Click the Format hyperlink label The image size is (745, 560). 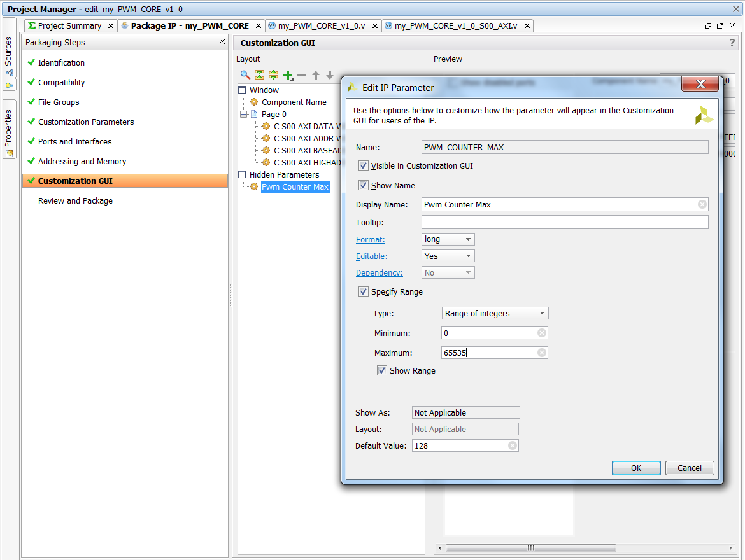click(371, 240)
